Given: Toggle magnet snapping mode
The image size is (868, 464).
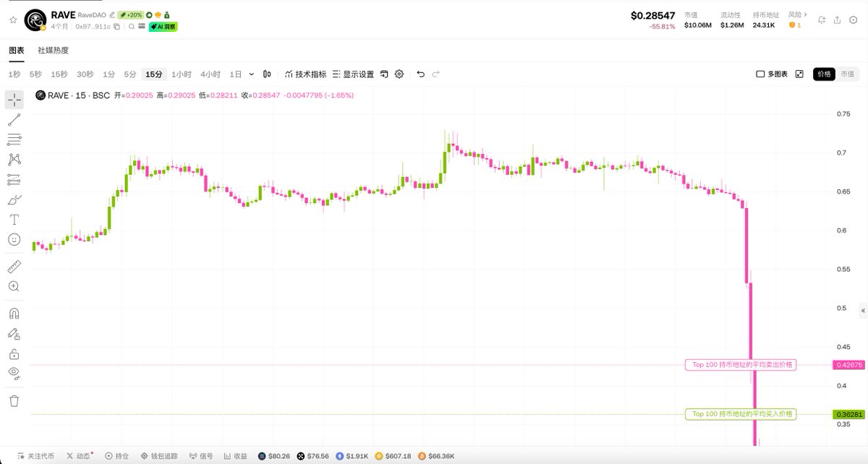Looking at the screenshot, I should pos(14,314).
